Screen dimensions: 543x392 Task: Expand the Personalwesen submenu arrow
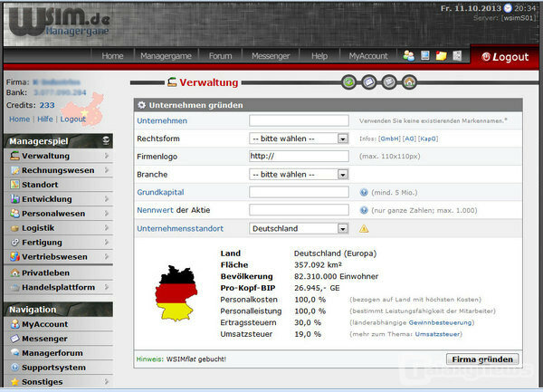106,214
